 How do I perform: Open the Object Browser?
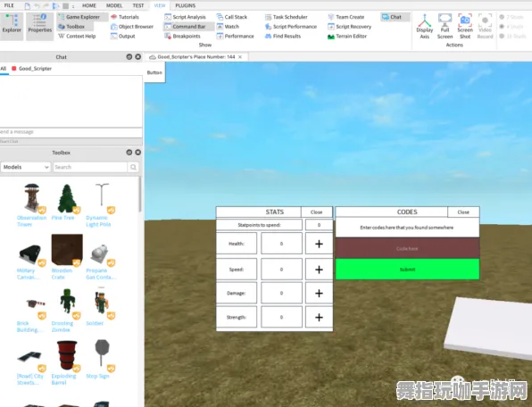132,27
